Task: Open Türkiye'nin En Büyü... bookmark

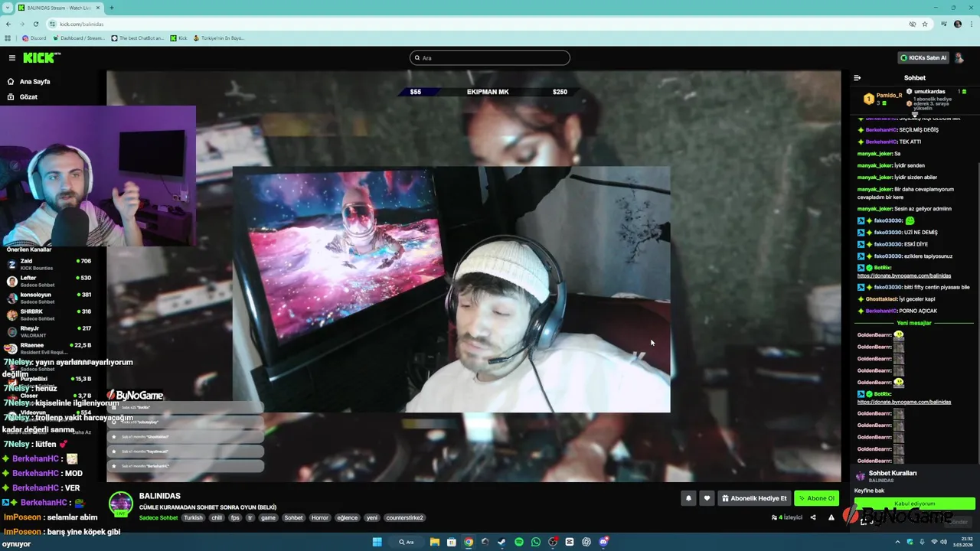Action: [x=218, y=37]
